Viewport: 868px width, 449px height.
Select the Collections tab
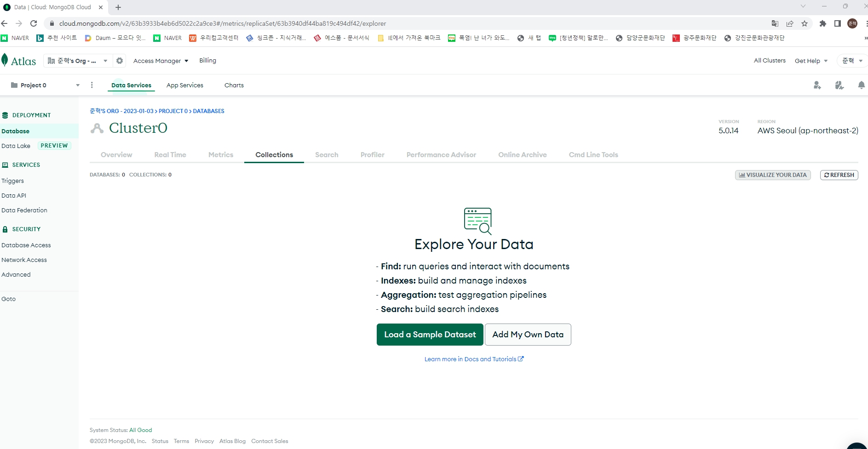pos(274,155)
